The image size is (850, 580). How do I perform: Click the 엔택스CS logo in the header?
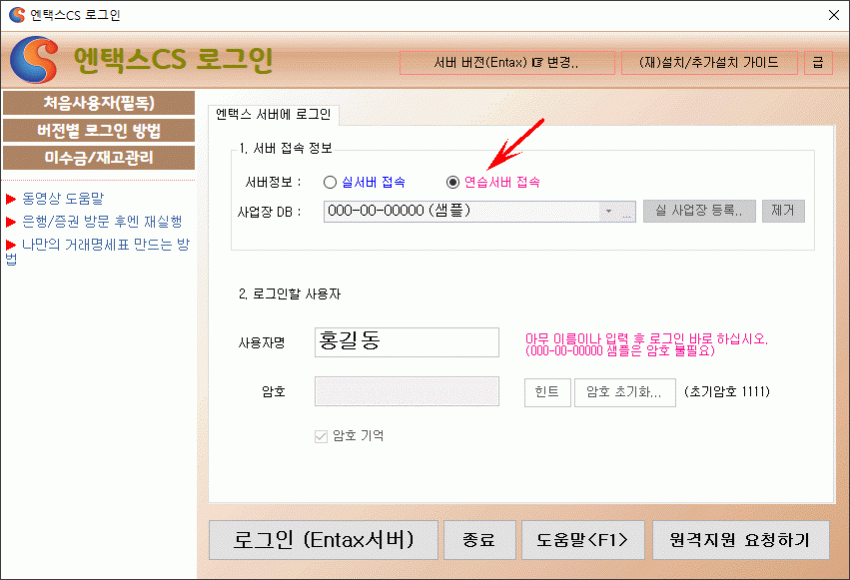pyautogui.click(x=34, y=60)
